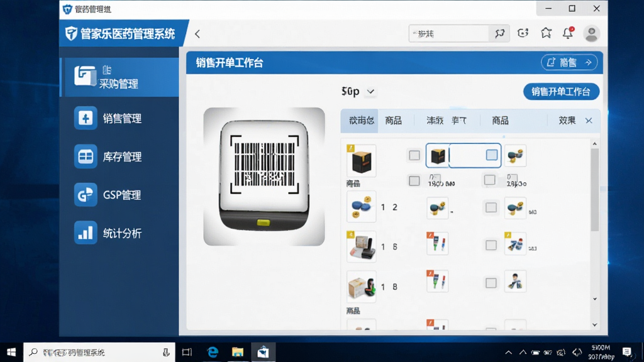Select the box and scanner product in row 1 8 with yellow tag
The height and width of the screenshot is (362, 644).
[361, 246]
